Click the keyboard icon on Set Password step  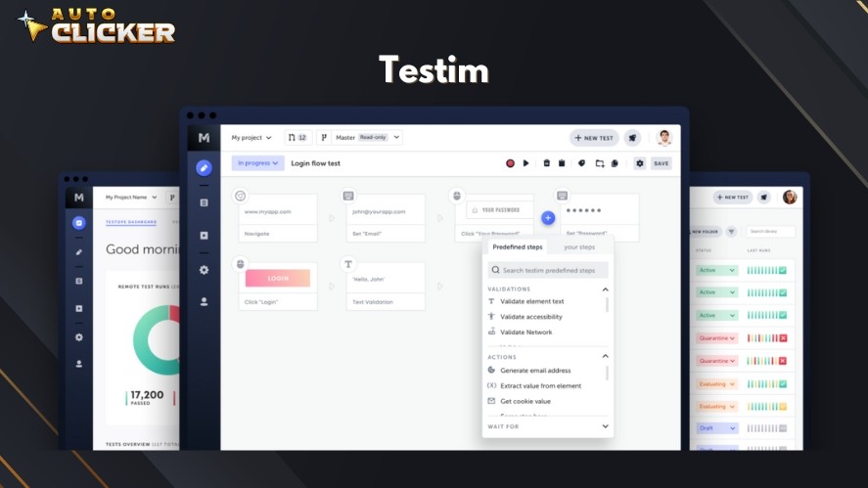(562, 196)
